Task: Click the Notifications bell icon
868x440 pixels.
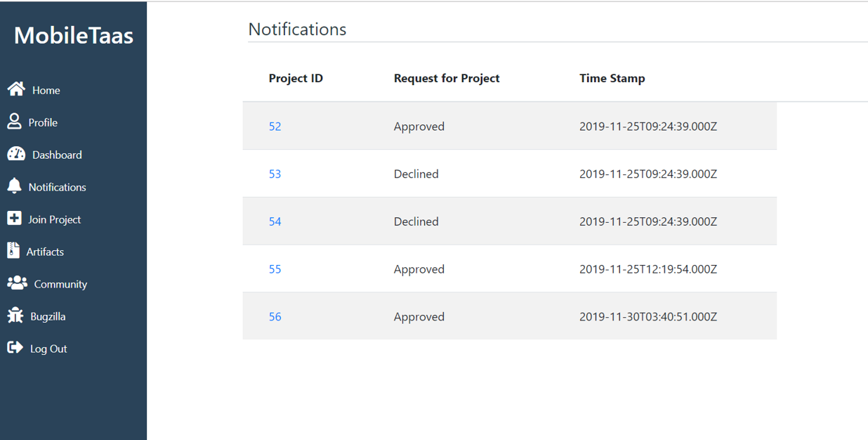Action: click(x=14, y=186)
